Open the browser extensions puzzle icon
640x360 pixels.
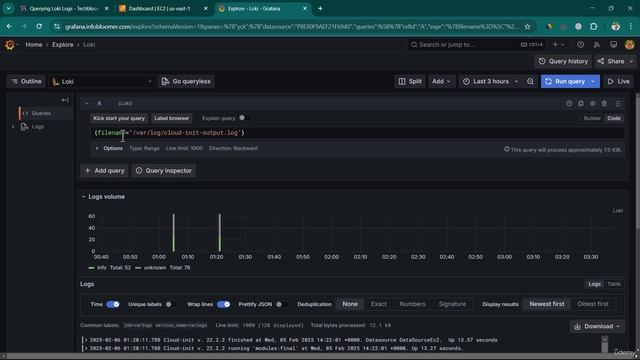593,27
